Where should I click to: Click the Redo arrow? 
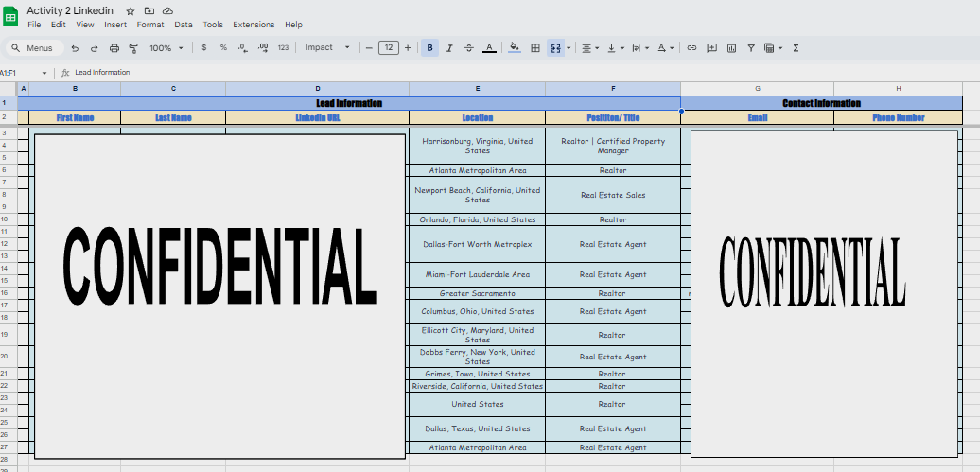95,48
